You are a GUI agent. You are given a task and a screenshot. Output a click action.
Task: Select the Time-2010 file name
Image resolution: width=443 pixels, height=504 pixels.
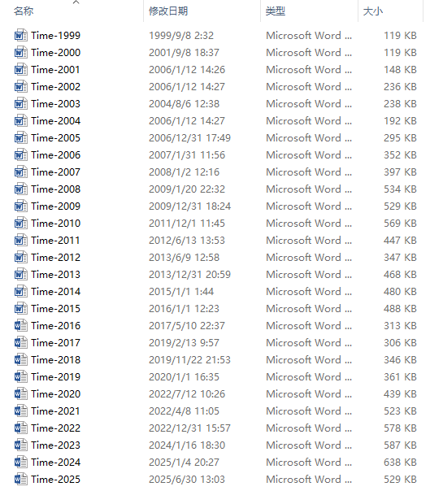[55, 224]
